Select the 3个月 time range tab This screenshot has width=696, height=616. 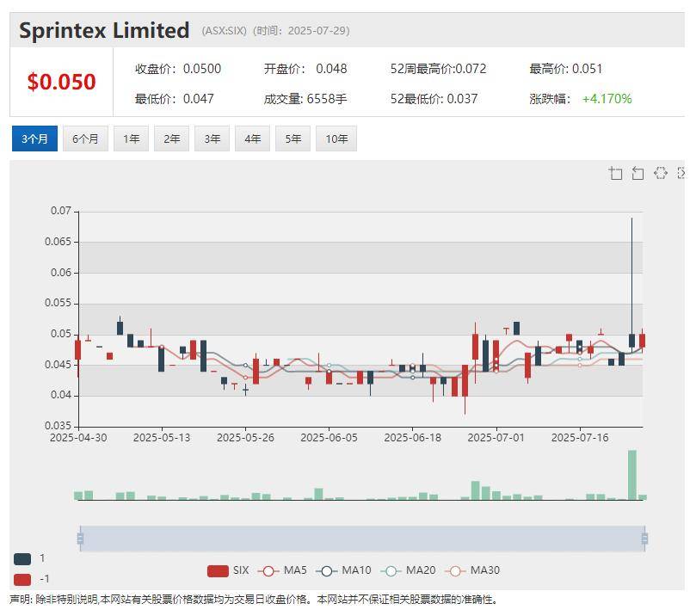point(34,139)
